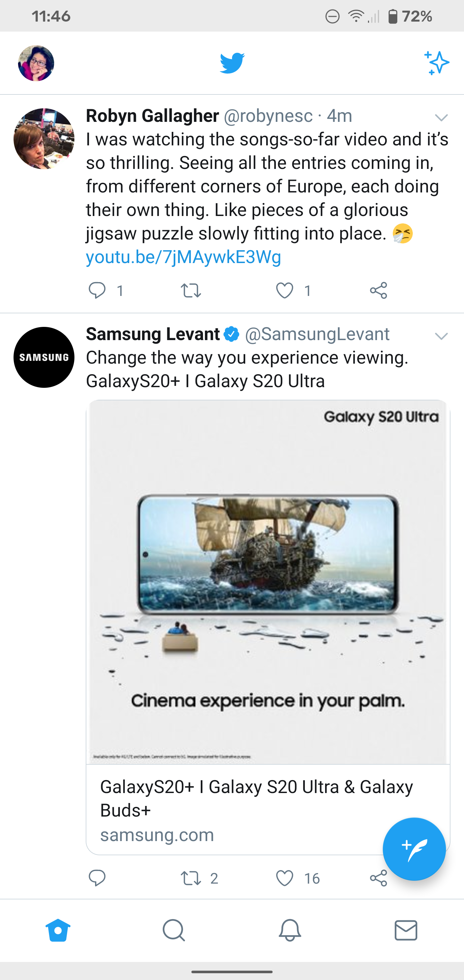
Task: Share Robyn Gallagher's tweet
Action: click(378, 291)
